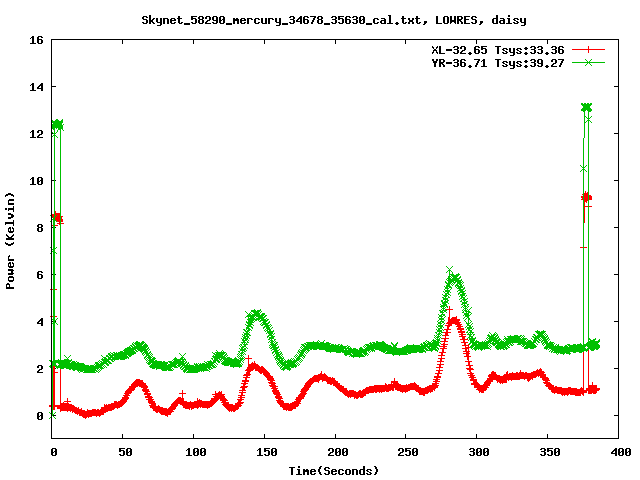Click the green YR legend line sample
Viewport: 640px width, 480px height.
coord(588,62)
